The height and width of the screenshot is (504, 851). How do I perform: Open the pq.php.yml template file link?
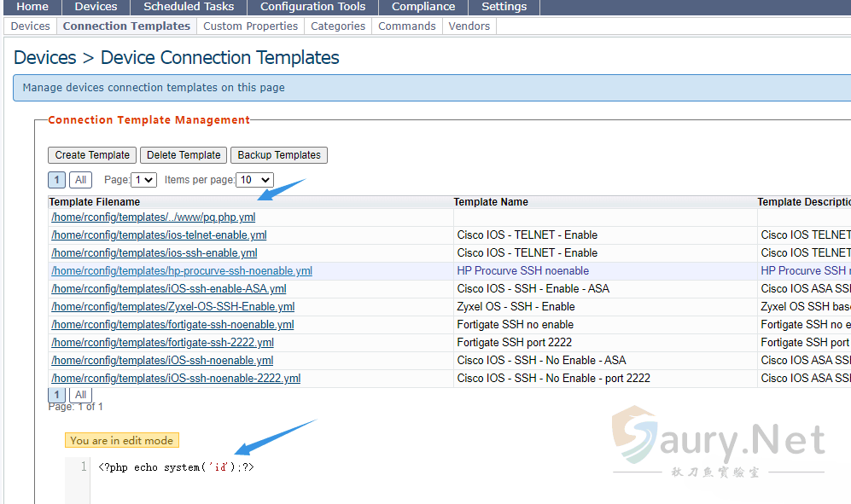[153, 217]
